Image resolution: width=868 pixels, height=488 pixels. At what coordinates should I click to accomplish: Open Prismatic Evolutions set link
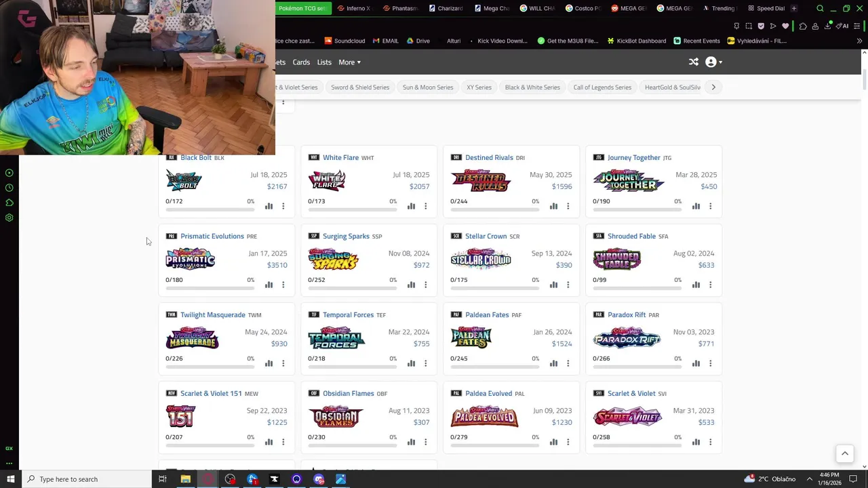pos(212,236)
